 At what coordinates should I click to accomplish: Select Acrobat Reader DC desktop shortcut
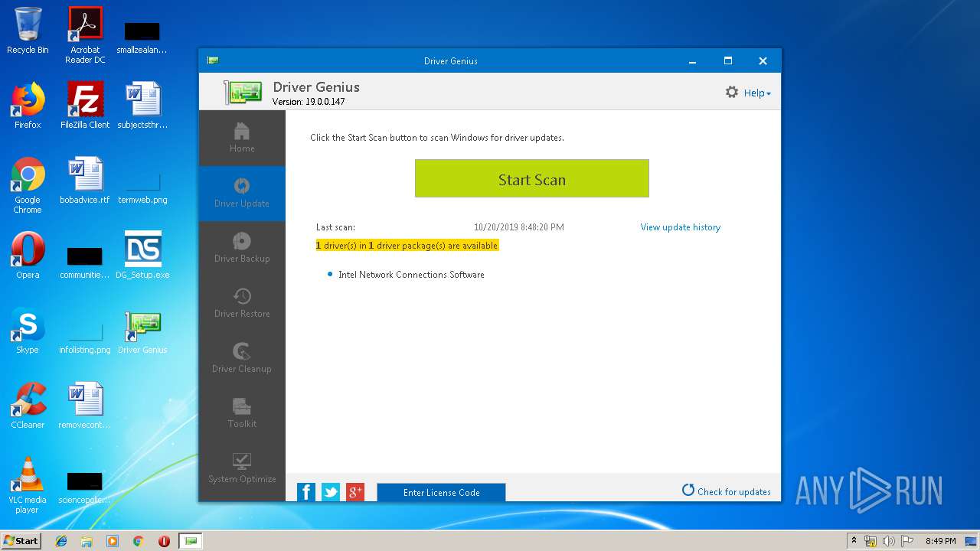coord(85,35)
